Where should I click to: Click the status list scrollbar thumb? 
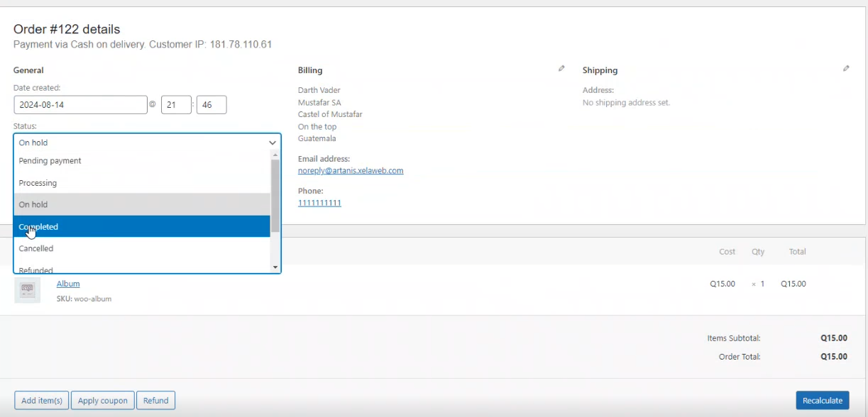click(x=275, y=195)
